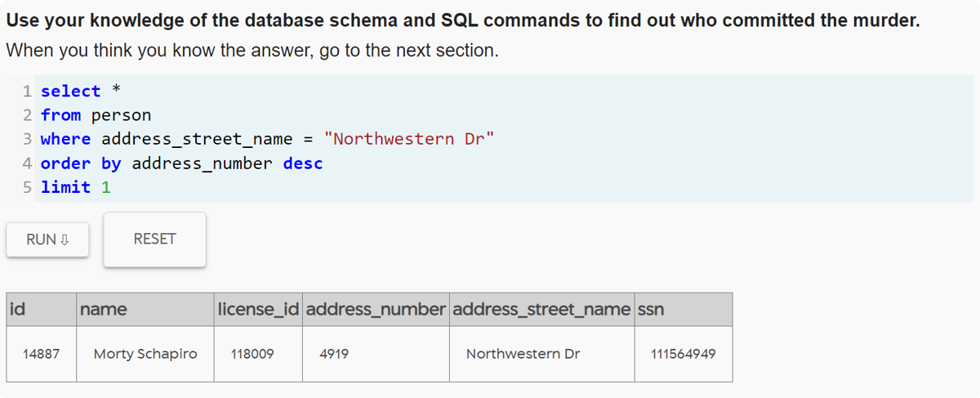
Task: Click the 'order by address_number desc' line
Action: tap(506, 163)
